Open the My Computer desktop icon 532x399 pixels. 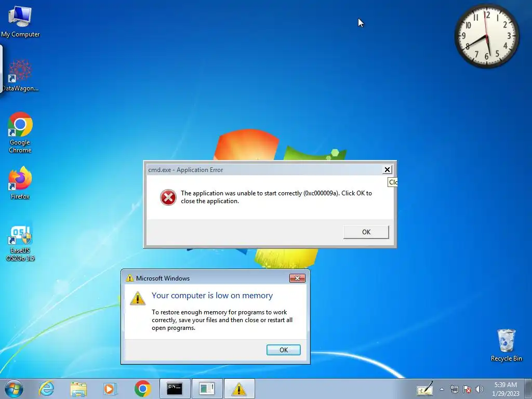[20, 21]
